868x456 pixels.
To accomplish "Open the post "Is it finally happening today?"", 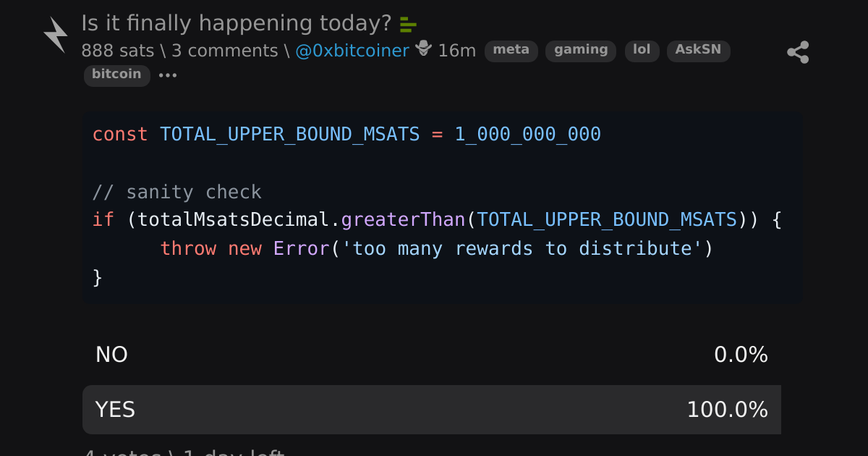I will pyautogui.click(x=237, y=23).
